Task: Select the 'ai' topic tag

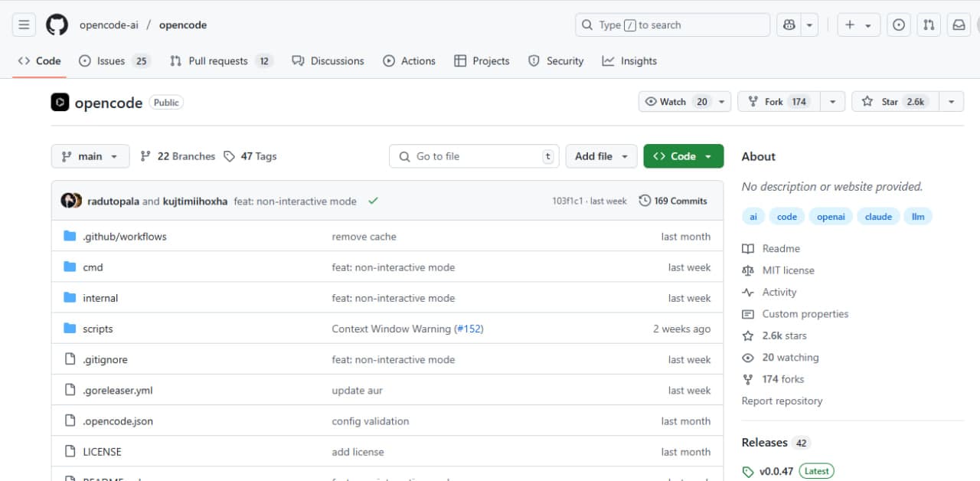Action: (x=753, y=217)
